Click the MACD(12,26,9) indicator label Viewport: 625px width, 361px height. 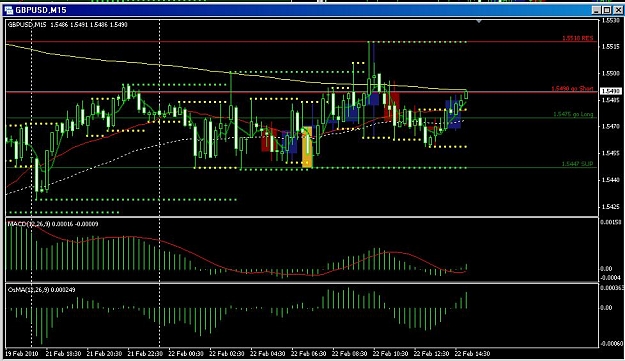pyautogui.click(x=53, y=224)
